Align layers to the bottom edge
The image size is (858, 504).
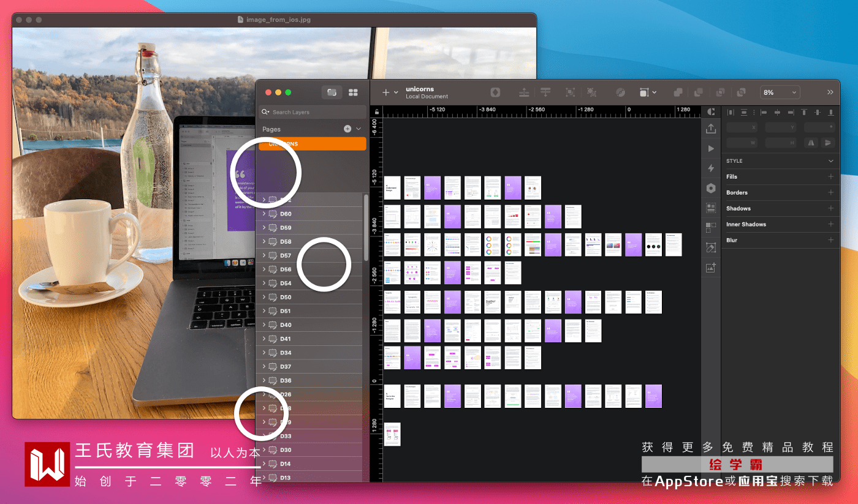tap(831, 112)
